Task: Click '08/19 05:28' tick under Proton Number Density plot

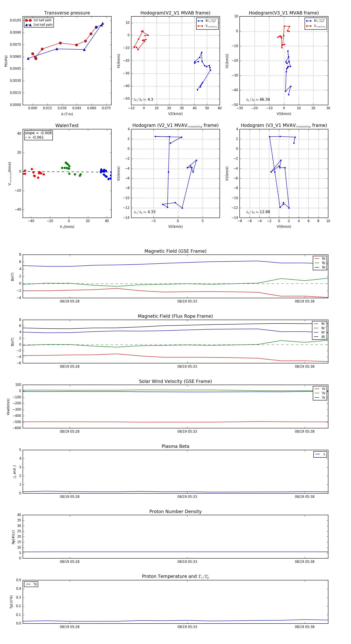Action: 70,561
